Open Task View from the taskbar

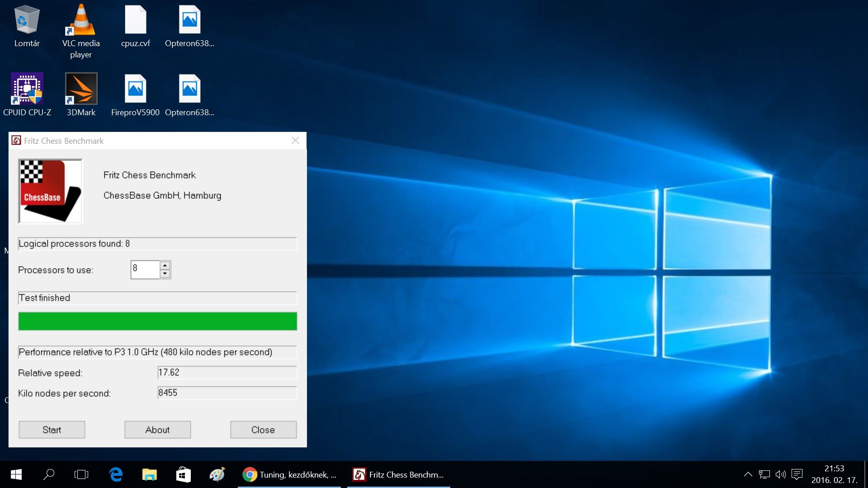tap(81, 474)
